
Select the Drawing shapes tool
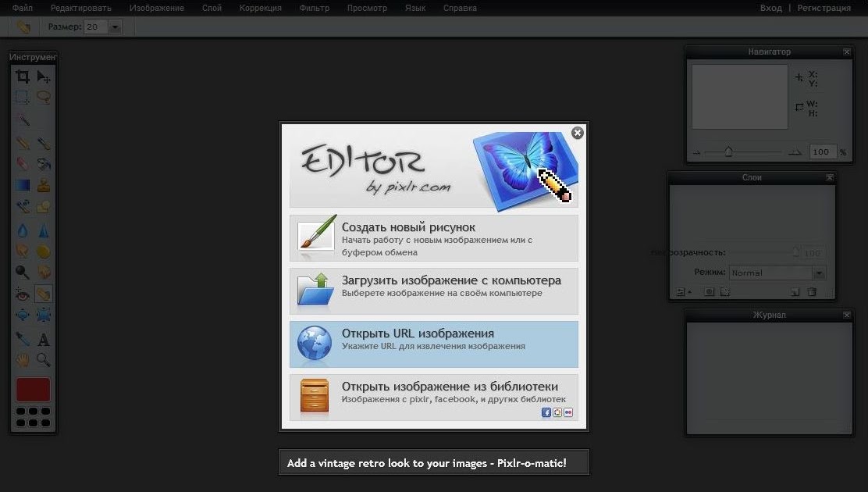[43, 207]
